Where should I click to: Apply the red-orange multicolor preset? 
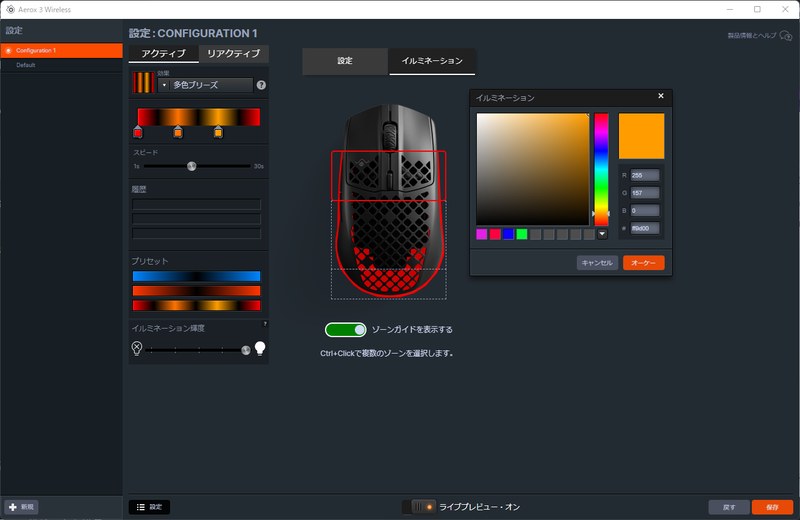[196, 306]
